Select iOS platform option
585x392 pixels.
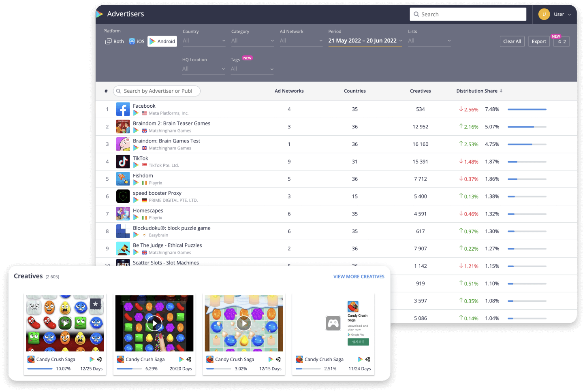137,41
